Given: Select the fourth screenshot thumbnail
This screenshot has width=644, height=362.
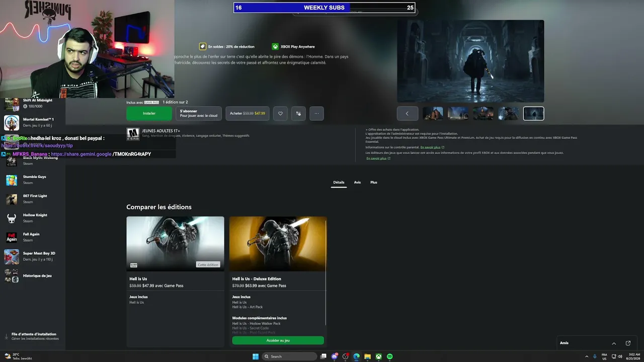Looking at the screenshot, I should pos(509,114).
